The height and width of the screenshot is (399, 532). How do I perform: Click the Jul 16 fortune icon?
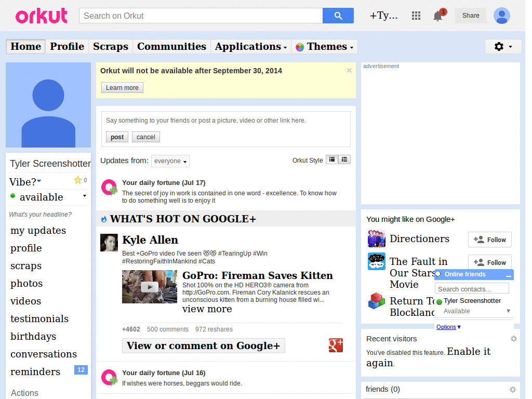109,378
